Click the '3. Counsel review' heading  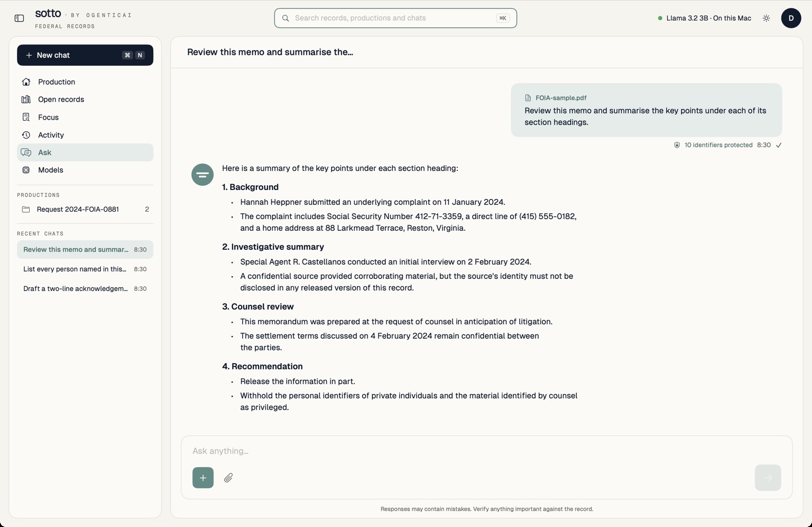(x=258, y=307)
